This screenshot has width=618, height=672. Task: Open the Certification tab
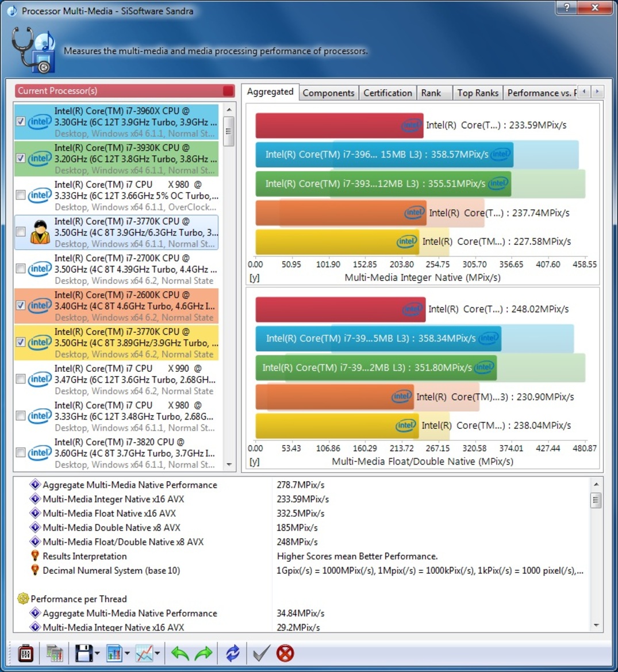(387, 93)
